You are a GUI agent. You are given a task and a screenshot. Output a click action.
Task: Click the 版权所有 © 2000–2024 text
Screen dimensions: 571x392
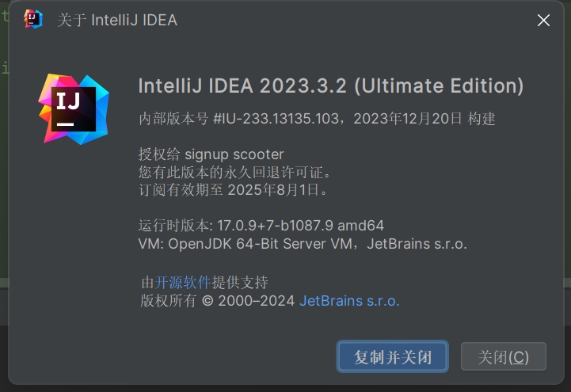coord(218,301)
